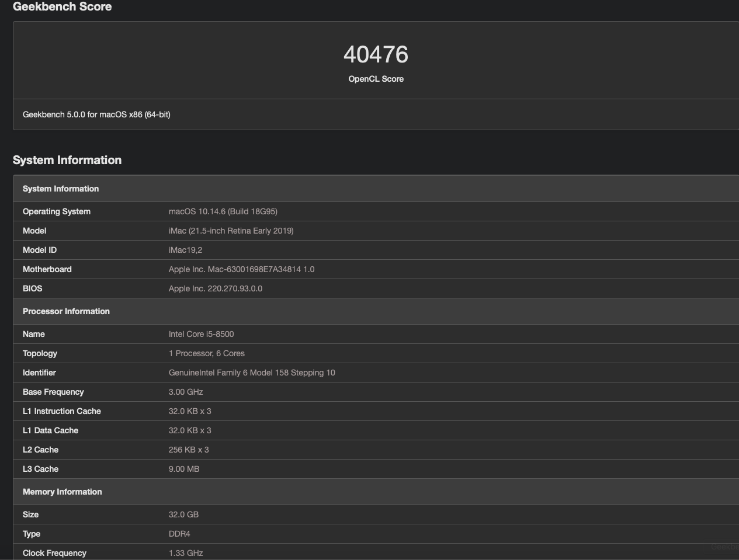This screenshot has height=560, width=739.
Task: Select L1 Instruction Cache value '32.0 KB x 3'
Action: 190,411
